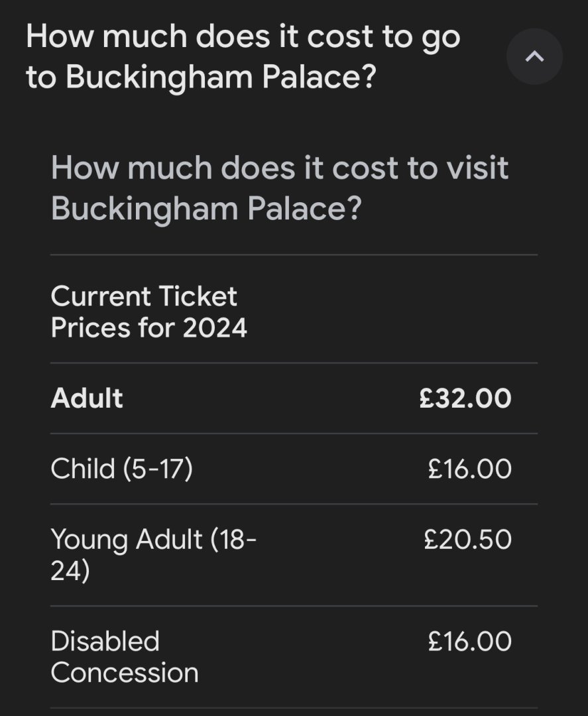This screenshot has width=588, height=716.
Task: Click the year 2024 in the table header
Action: pyautogui.click(x=215, y=328)
